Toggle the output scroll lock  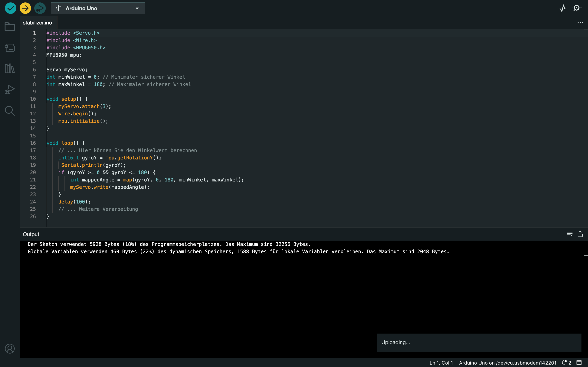click(580, 234)
